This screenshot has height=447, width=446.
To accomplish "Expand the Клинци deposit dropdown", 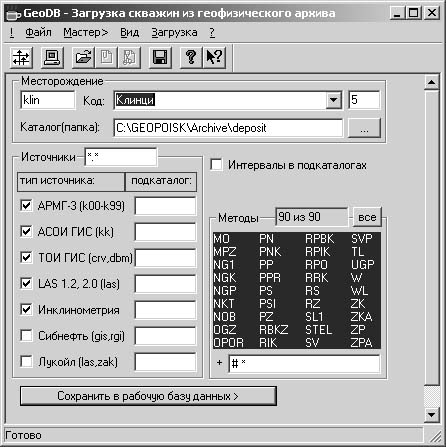I will (x=333, y=100).
